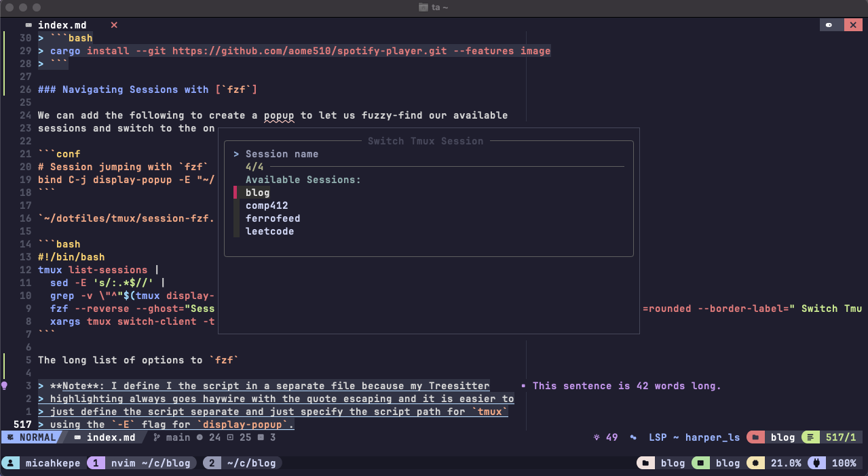Close the index.md buffer tab

114,25
